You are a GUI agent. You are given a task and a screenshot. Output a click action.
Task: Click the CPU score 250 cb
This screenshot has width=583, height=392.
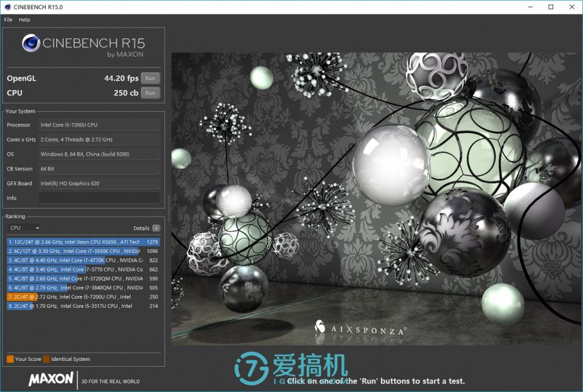[x=126, y=93]
